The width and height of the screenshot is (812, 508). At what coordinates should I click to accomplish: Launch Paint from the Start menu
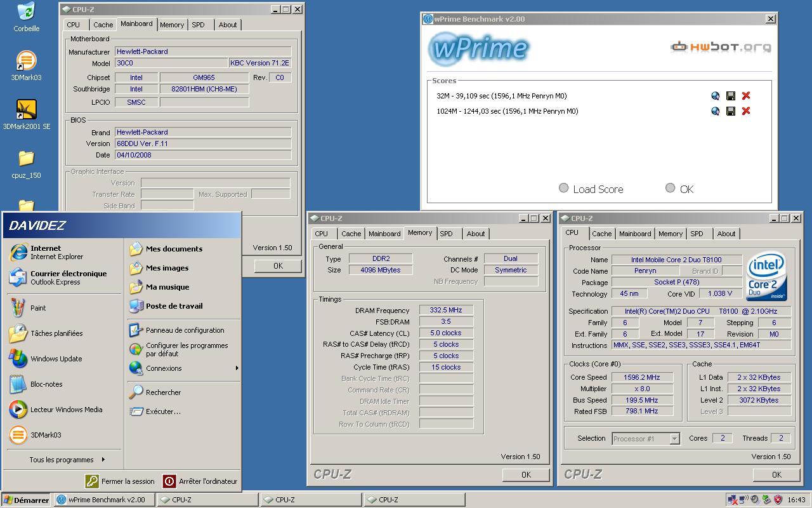point(63,308)
